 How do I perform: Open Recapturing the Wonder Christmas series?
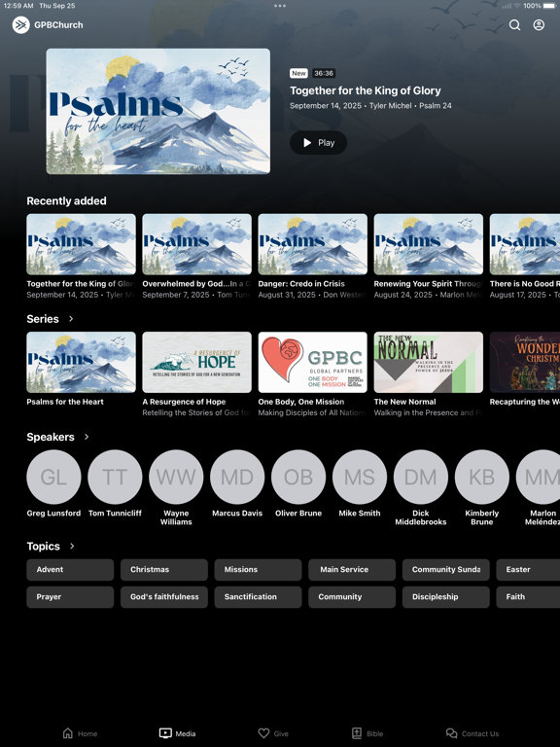525,362
